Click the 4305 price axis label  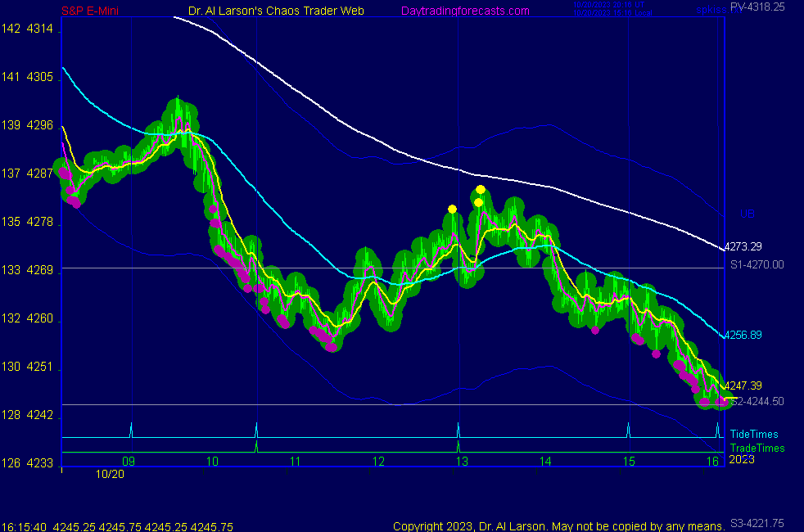point(40,77)
